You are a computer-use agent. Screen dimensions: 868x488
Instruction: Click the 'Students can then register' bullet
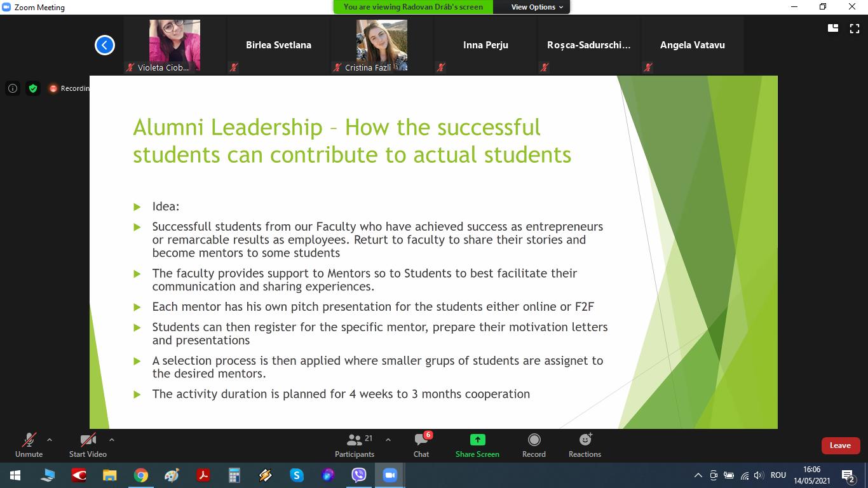380,334
